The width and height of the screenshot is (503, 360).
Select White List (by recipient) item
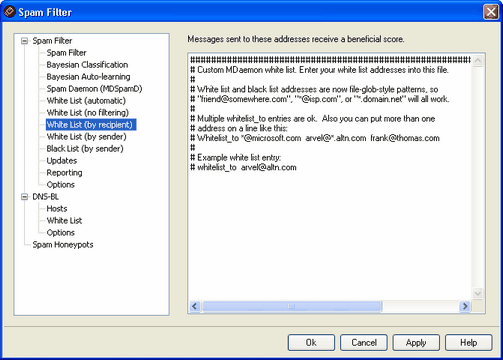(91, 125)
